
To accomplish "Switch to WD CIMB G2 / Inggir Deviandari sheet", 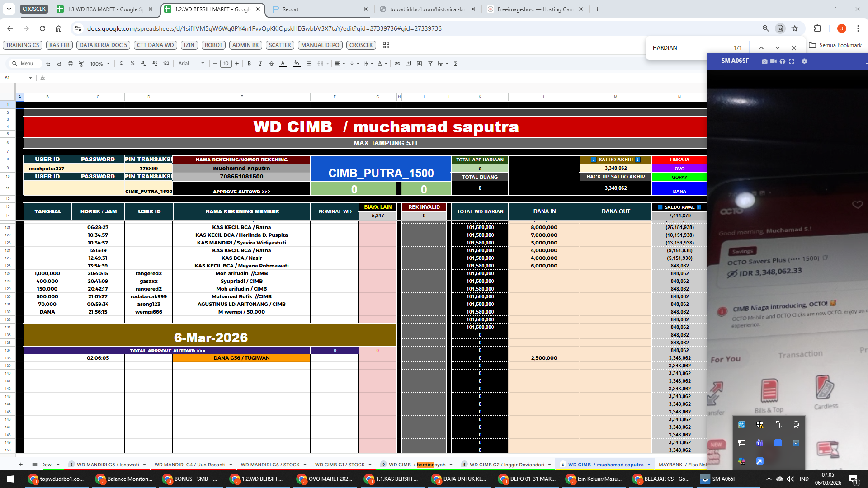I will tap(506, 465).
